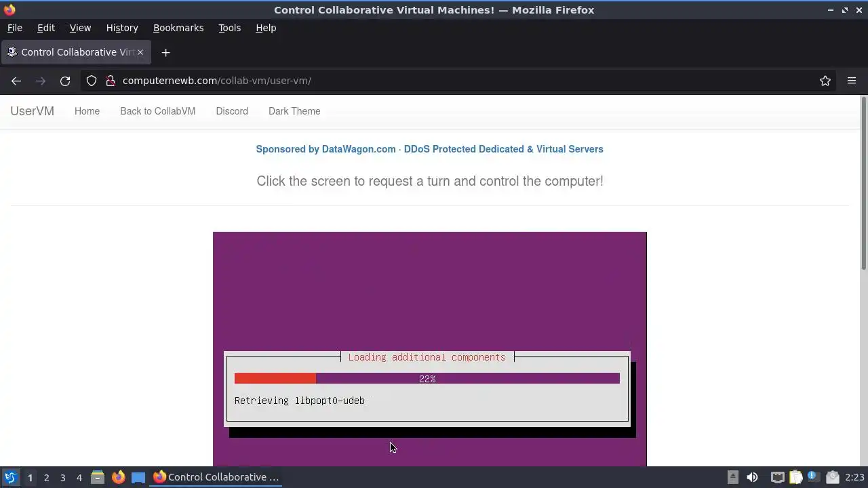Reload the current page
Screen dimensions: 868x488
[65, 81]
